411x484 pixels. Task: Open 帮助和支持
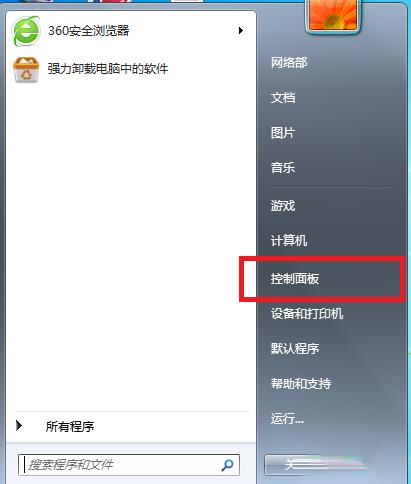click(x=301, y=384)
